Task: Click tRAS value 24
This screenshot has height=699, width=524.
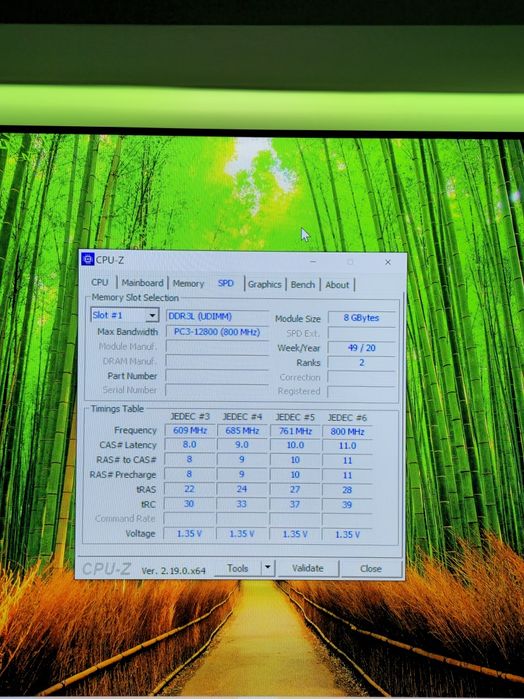Action: coord(242,489)
